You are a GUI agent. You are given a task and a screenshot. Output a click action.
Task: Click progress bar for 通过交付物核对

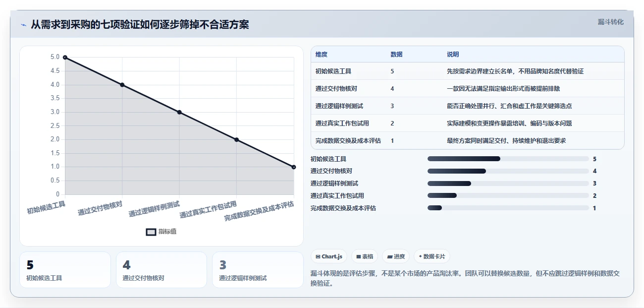[x=508, y=171]
